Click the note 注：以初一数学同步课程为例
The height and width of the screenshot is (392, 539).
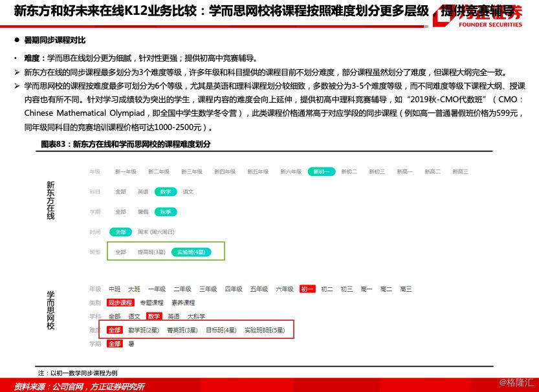[x=78, y=373]
